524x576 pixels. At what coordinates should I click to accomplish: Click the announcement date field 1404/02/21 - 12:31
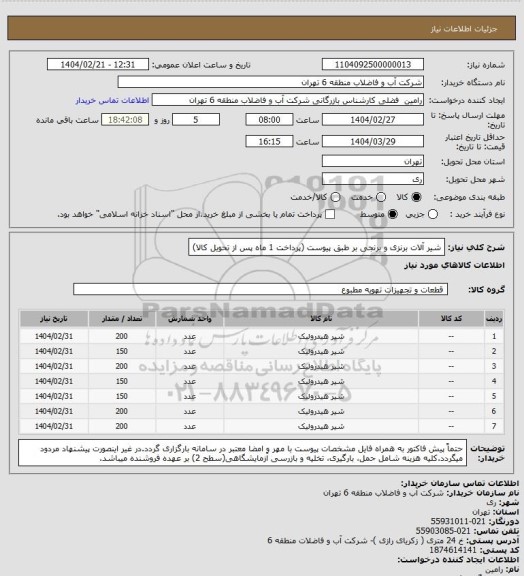pos(98,64)
